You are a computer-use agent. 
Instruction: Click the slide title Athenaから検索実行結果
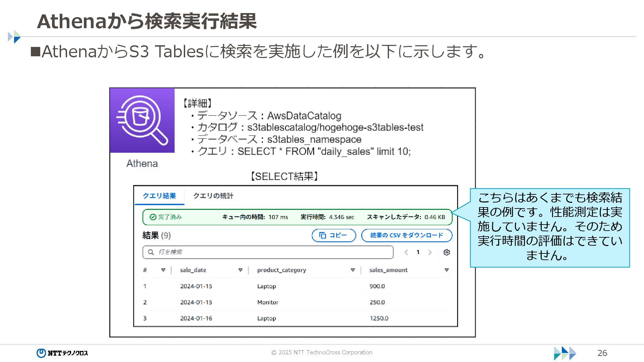(147, 21)
